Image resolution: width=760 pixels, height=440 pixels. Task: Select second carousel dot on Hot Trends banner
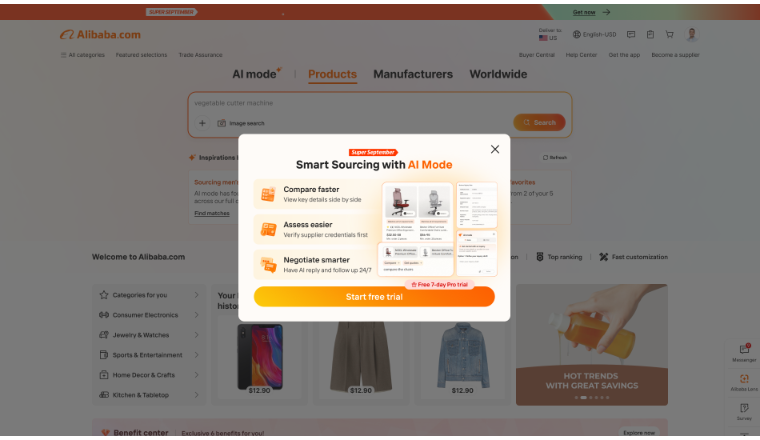tap(584, 397)
